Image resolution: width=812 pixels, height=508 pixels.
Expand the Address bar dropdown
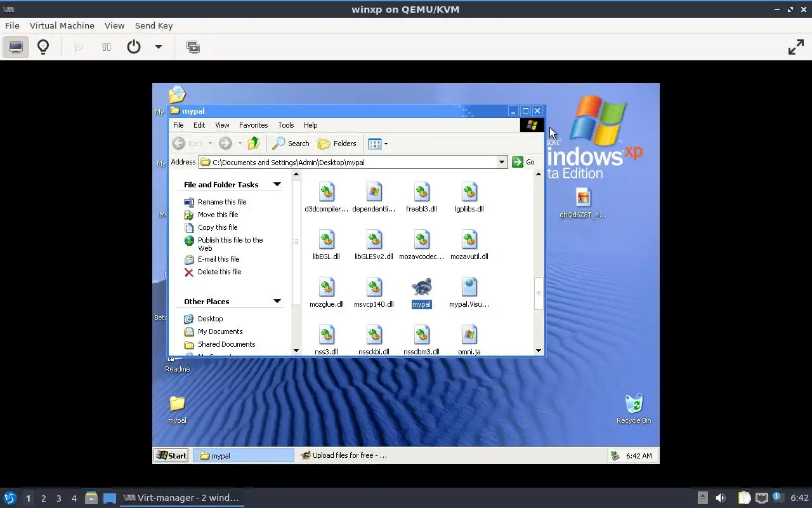pos(502,162)
